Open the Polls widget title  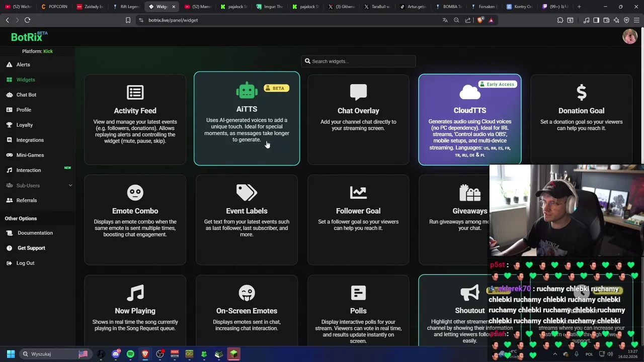pos(358,311)
